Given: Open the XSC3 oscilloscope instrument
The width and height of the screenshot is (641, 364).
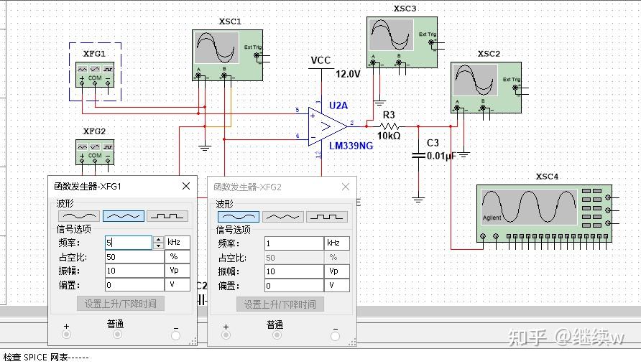Looking at the screenshot, I should pyautogui.click(x=402, y=42).
